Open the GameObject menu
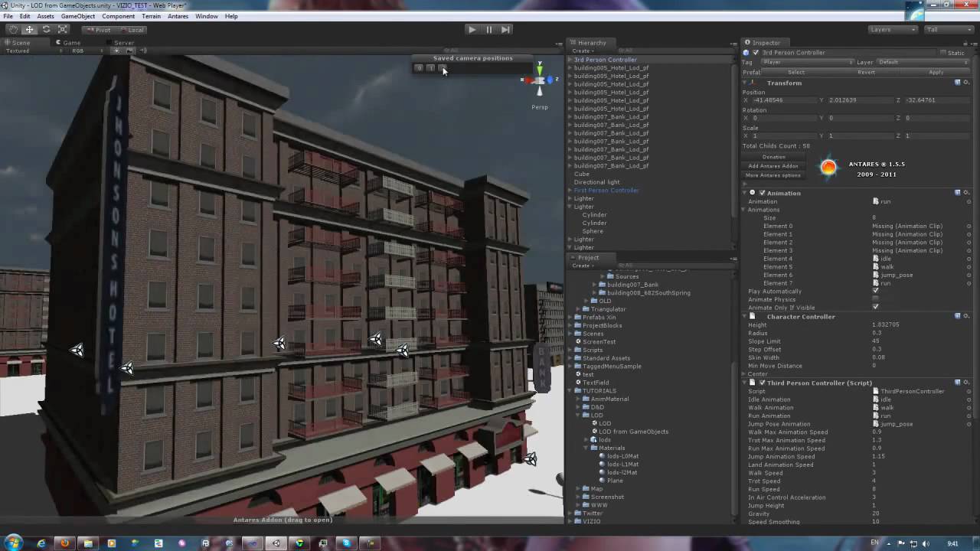The width and height of the screenshot is (980, 551). coord(78,16)
